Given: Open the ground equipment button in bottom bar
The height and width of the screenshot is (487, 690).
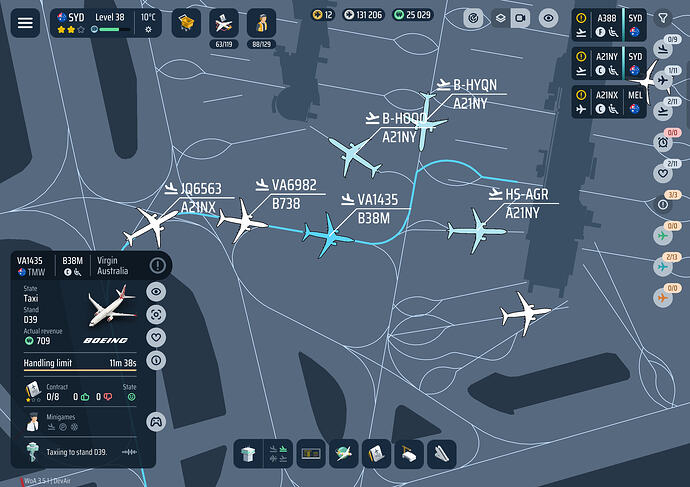Looking at the screenshot, I should pos(409,454).
